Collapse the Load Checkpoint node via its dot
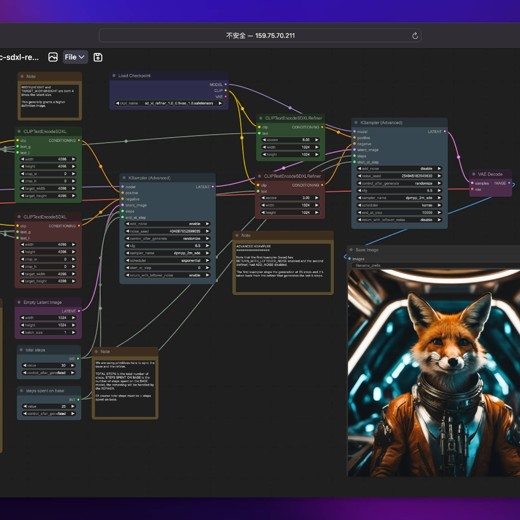 tap(114, 76)
